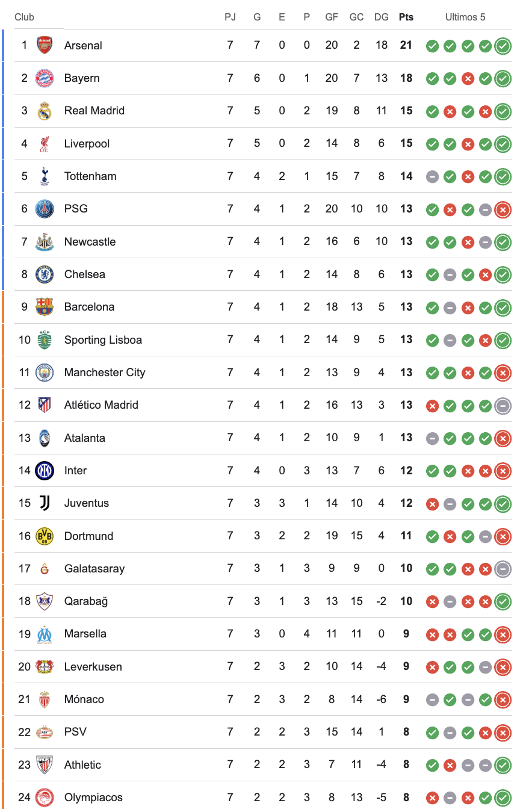Open the Liverpool team link
The height and width of the screenshot is (809, 532).
click(87, 144)
